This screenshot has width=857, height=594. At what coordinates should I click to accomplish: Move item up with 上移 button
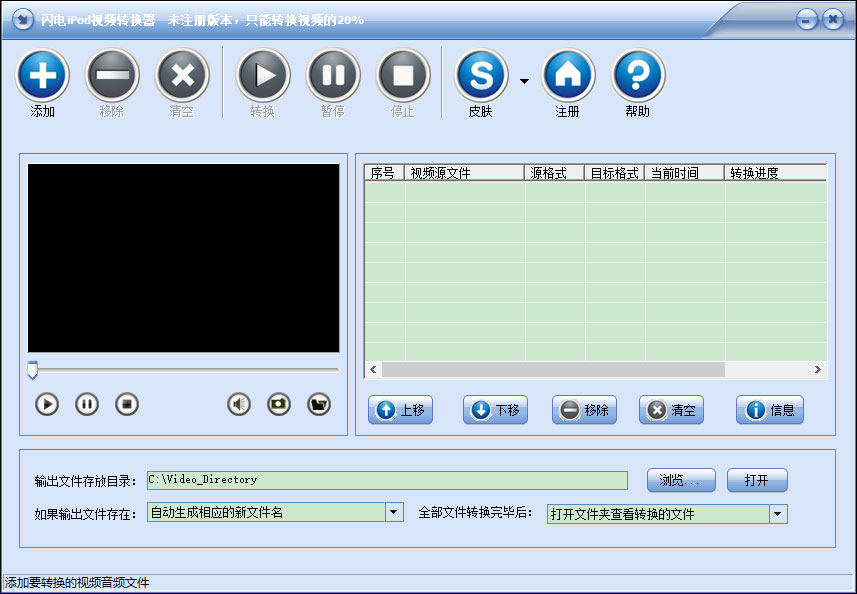400,410
